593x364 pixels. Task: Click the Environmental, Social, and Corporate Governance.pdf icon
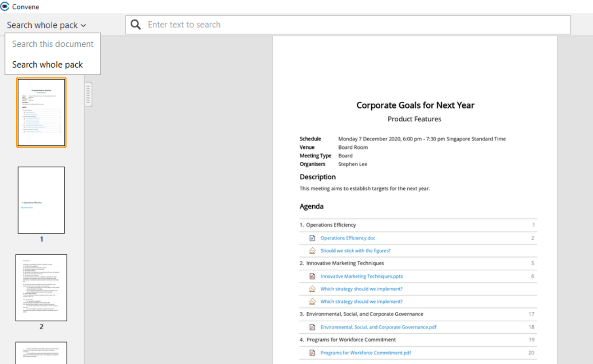click(x=312, y=327)
